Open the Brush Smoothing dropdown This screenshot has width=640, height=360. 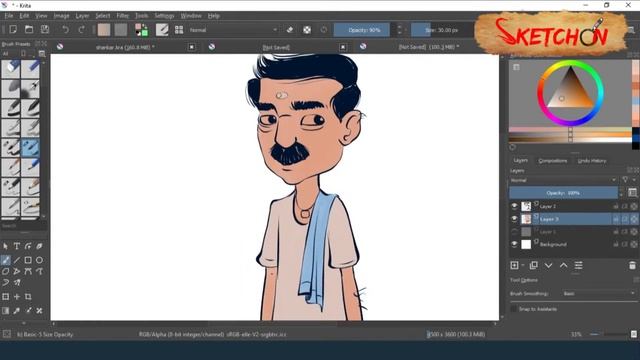point(598,293)
